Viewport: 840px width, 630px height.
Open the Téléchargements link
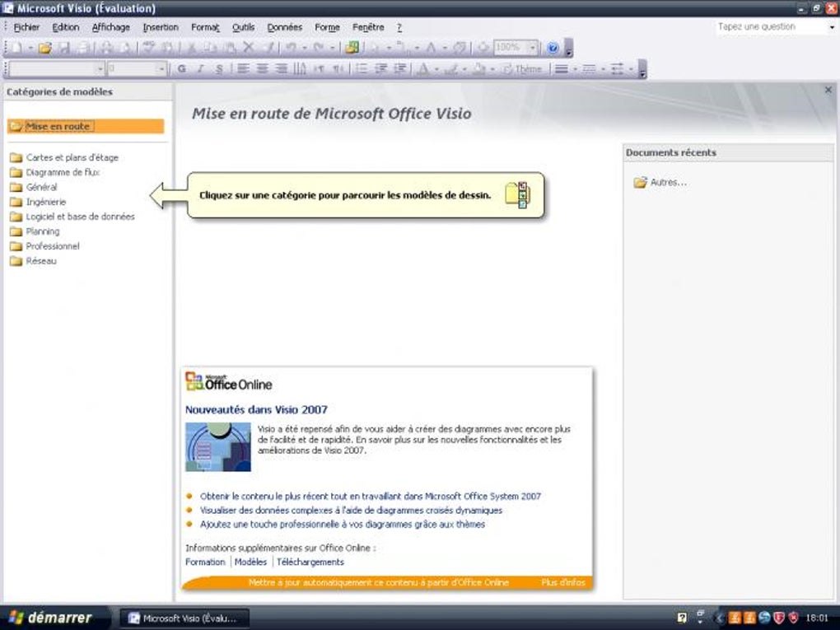coord(310,562)
